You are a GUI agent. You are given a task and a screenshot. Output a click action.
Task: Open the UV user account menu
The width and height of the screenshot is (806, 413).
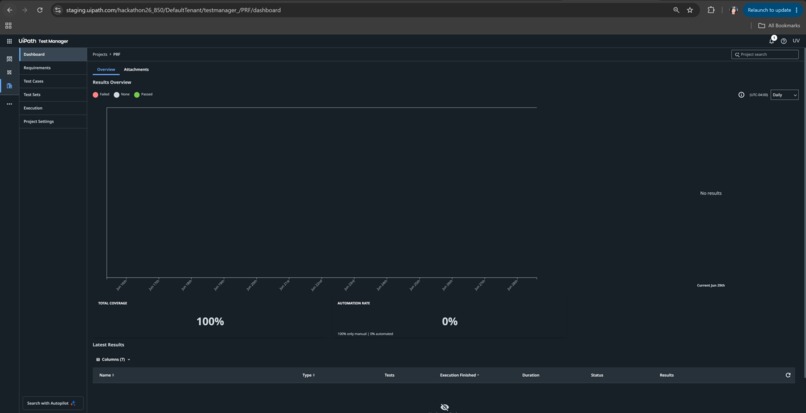tap(796, 41)
